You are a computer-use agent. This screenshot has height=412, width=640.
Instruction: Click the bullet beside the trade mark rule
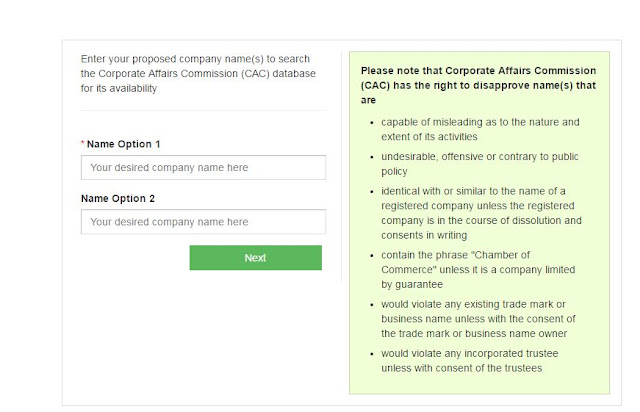pos(372,306)
